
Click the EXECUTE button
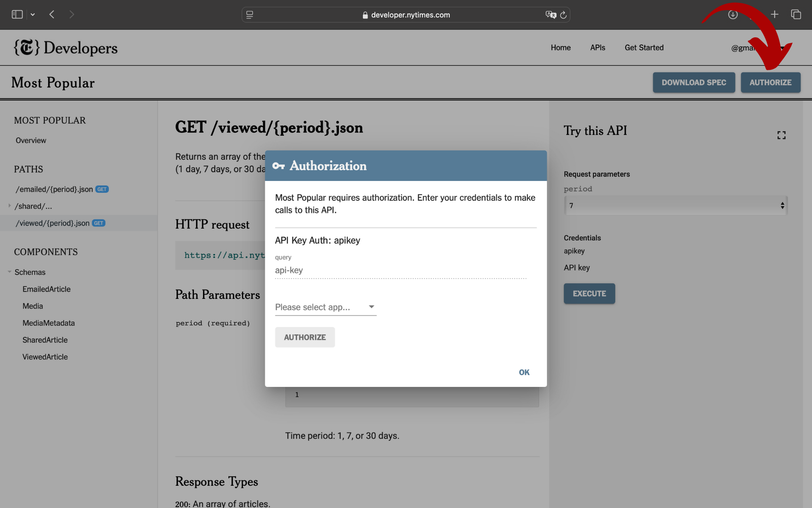(x=589, y=294)
